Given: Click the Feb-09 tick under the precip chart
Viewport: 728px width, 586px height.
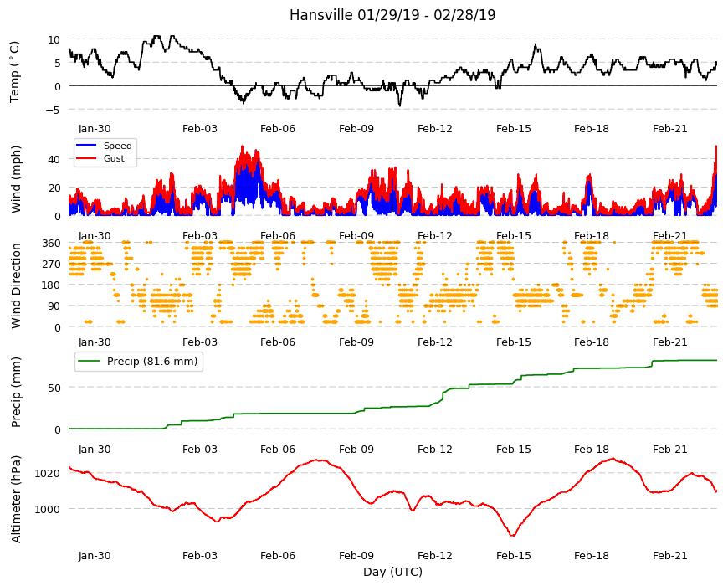Looking at the screenshot, I should [356, 449].
